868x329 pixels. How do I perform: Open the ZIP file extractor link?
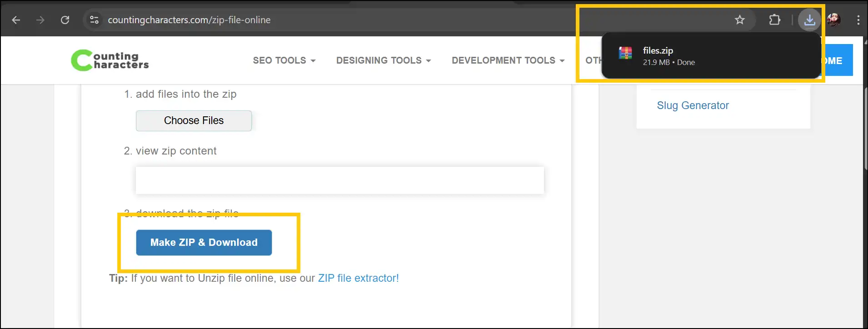coord(358,278)
